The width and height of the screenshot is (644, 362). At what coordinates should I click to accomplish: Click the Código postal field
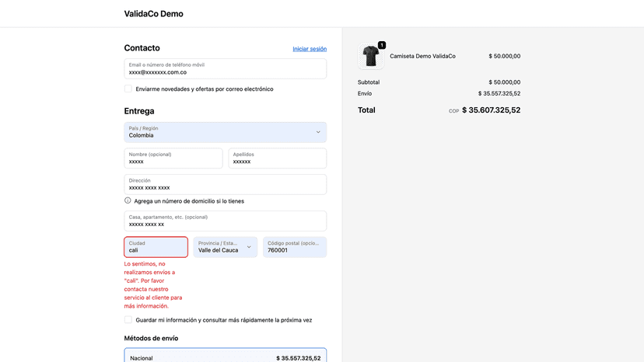point(295,247)
